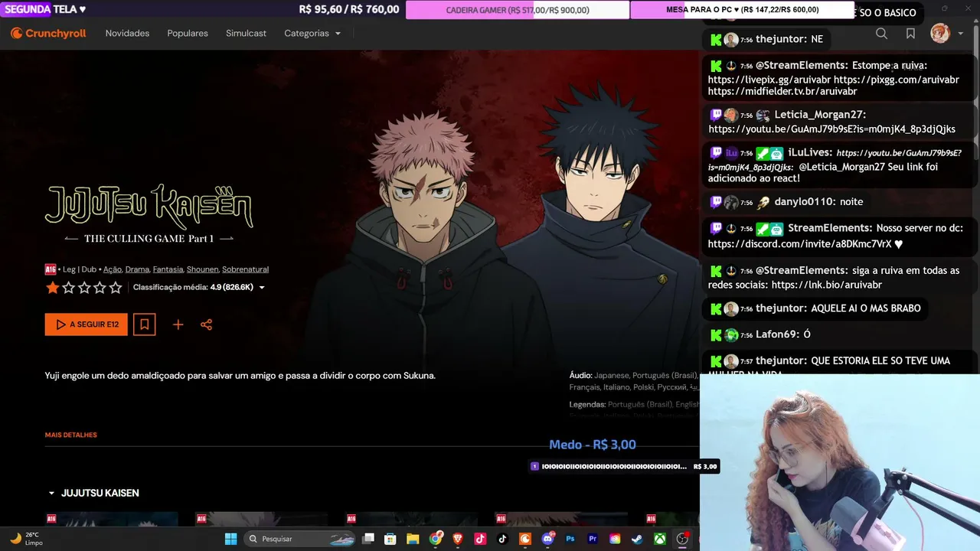Image resolution: width=980 pixels, height=551 pixels.
Task: Open Discord from the taskbar
Action: tap(547, 539)
